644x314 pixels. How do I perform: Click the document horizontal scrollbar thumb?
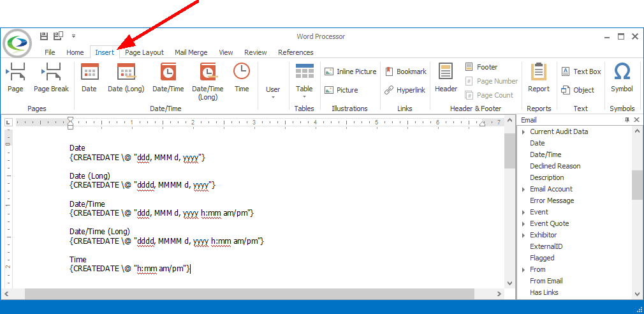click(x=249, y=294)
